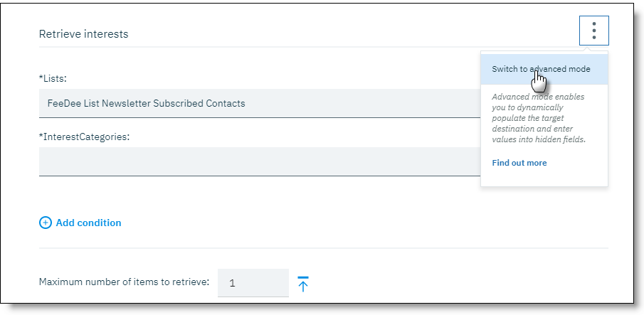Focus the maximum items number field
Screen dimensions: 644x315
click(x=253, y=283)
